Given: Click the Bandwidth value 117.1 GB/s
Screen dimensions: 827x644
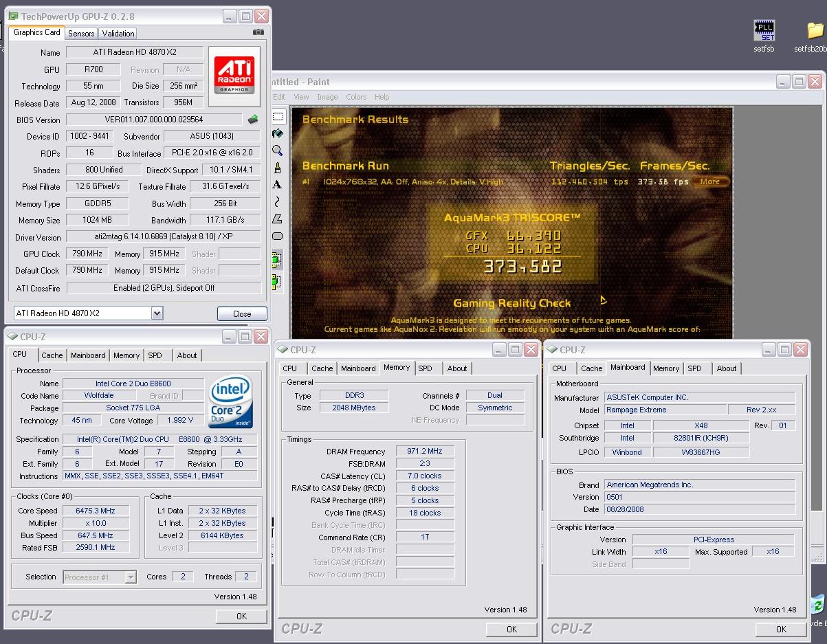Looking at the screenshot, I should click(x=225, y=220).
